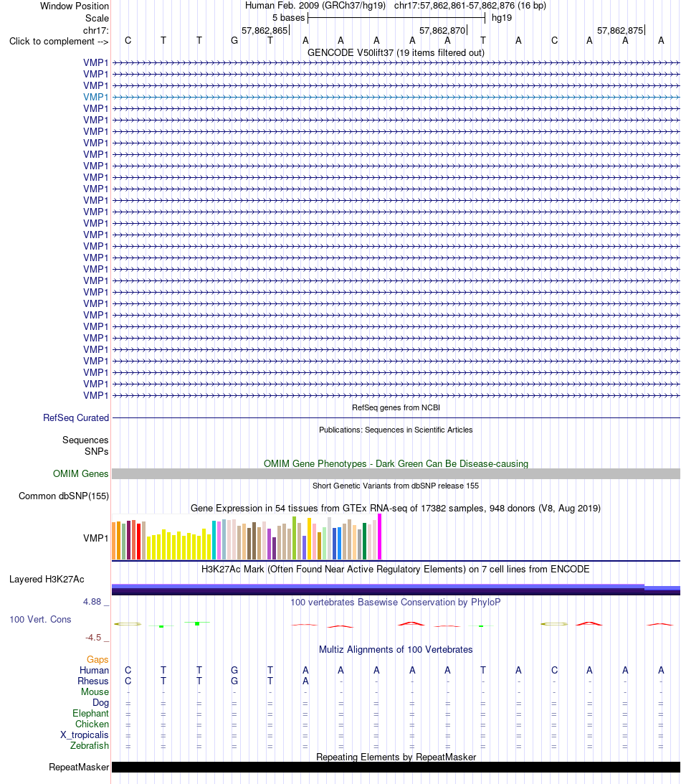Click the Layered H3K27Ac label

[47, 579]
